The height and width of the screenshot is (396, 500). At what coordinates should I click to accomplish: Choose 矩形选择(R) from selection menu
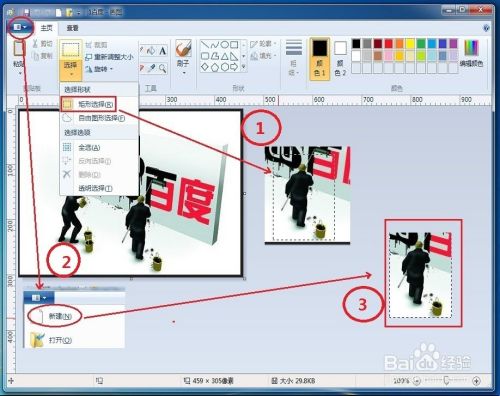click(x=88, y=104)
